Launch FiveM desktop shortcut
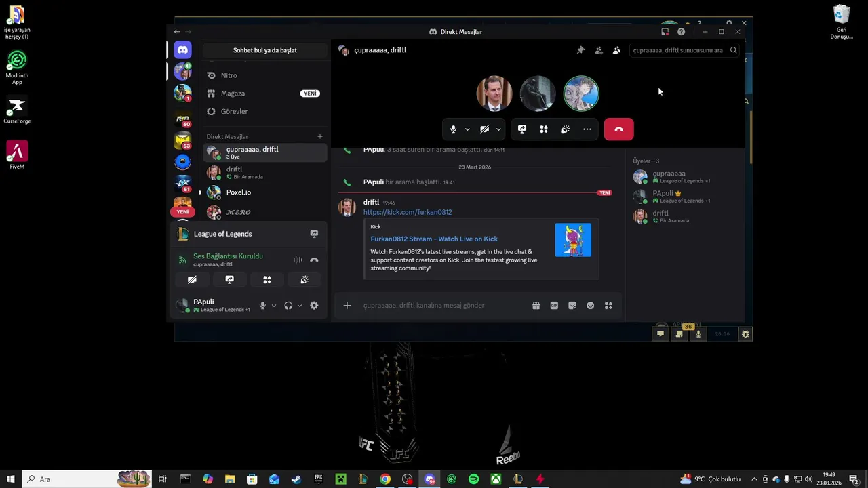Viewport: 868px width, 488px height. [17, 155]
